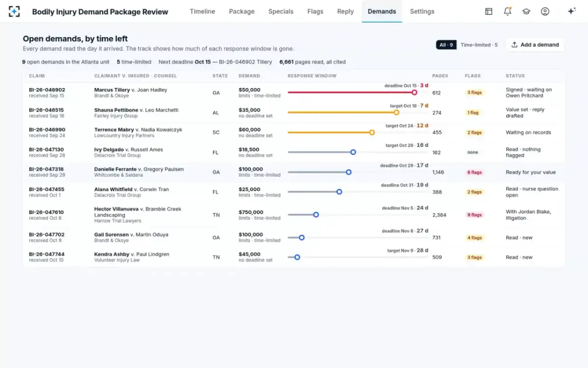Open the notifications bell
The width and height of the screenshot is (588, 368).
(x=508, y=11)
